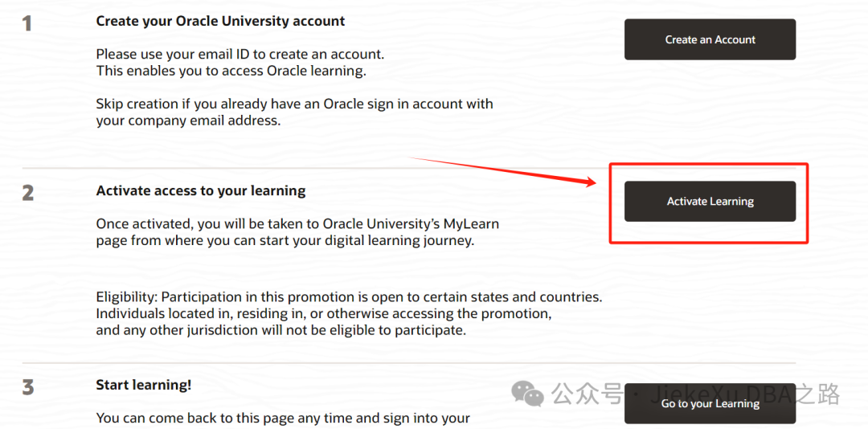Screen dimensions: 868x429
Task: Open Go to your Learning button
Action: coord(710,403)
